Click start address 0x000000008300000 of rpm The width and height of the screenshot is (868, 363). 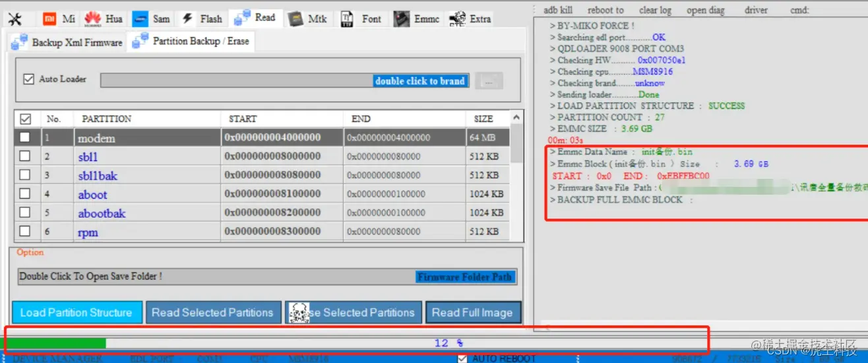click(272, 232)
